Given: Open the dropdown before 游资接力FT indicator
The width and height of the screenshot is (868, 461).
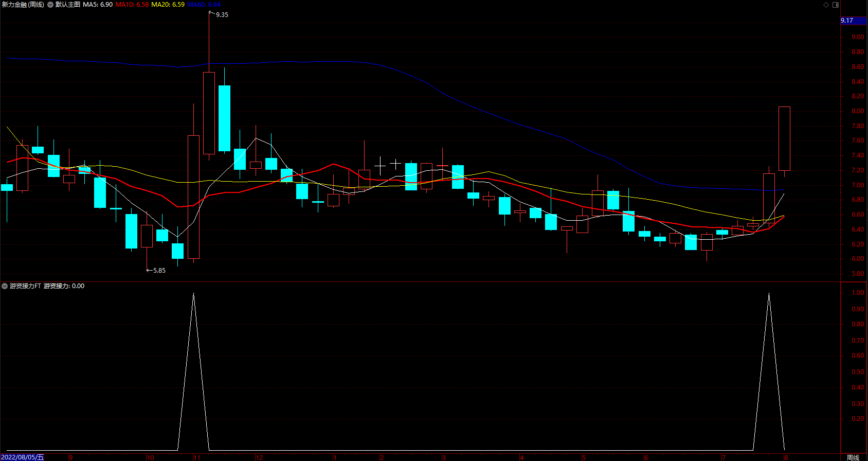Looking at the screenshot, I should click(5, 286).
